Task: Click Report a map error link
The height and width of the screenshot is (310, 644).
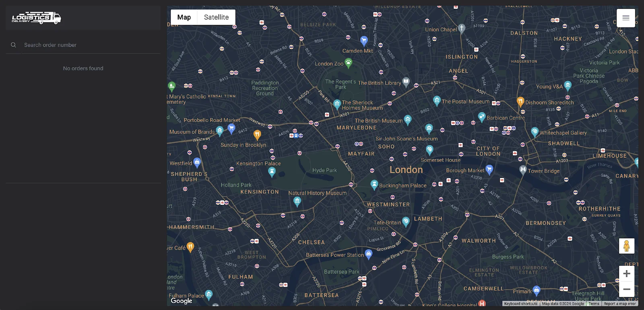Action: pyautogui.click(x=620, y=304)
